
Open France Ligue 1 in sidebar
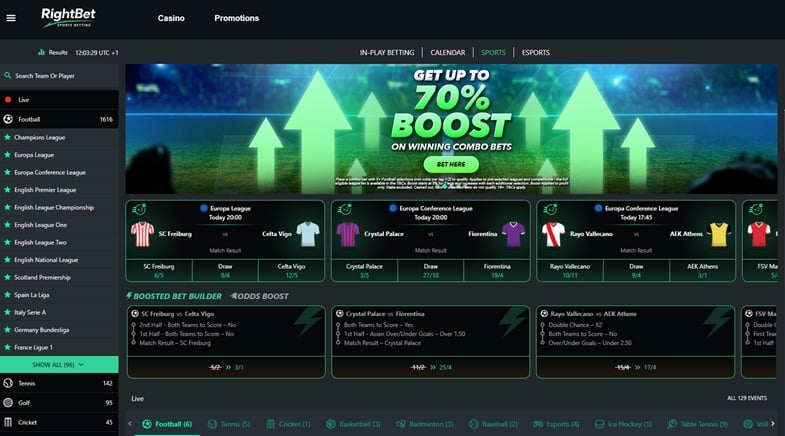click(33, 347)
